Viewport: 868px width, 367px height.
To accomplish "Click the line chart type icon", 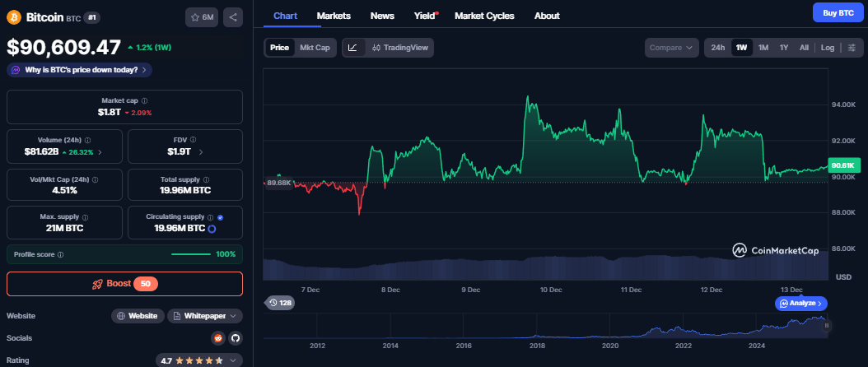I will pyautogui.click(x=352, y=48).
